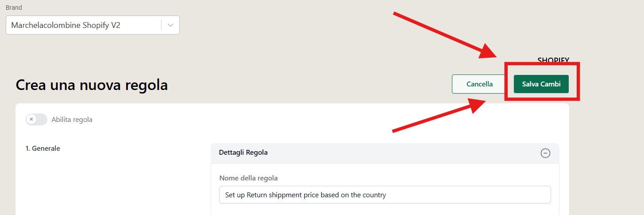Click the Nome della regola field label
The height and width of the screenshot is (215, 644).
click(249, 178)
